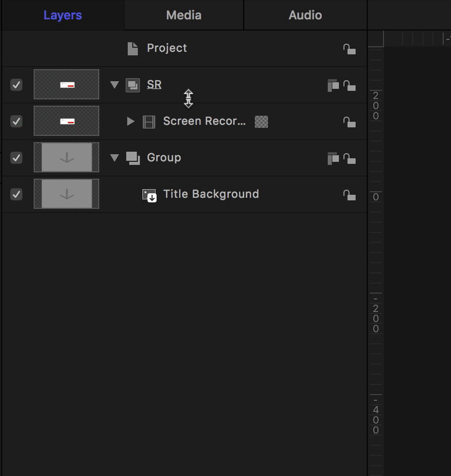Collapse the Group disclosure triangle

tap(115, 158)
